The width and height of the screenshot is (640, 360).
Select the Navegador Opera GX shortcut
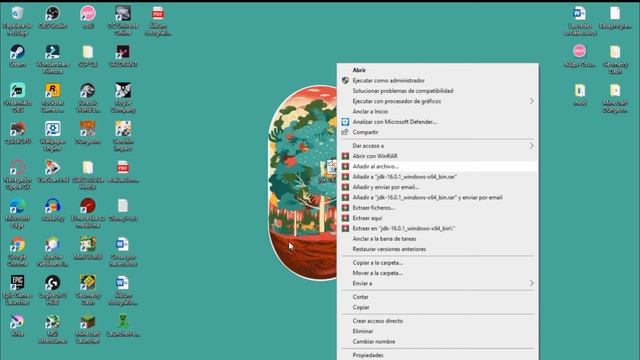(17, 175)
